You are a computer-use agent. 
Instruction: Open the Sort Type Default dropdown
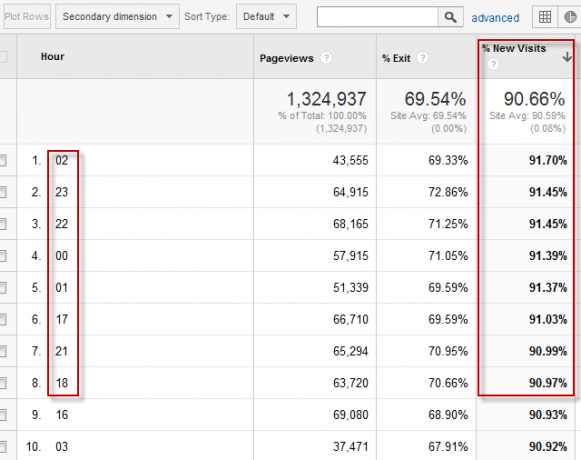click(x=266, y=17)
